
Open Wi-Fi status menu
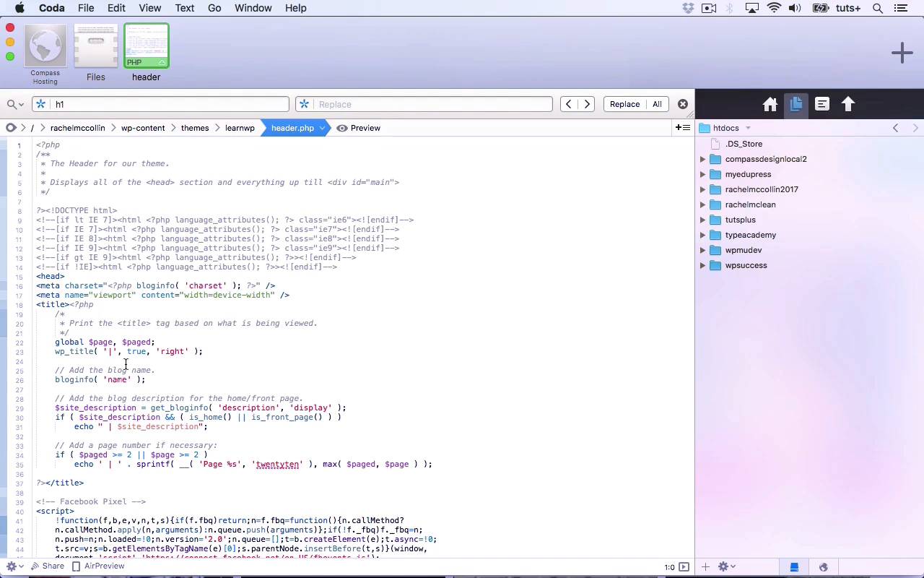point(774,8)
